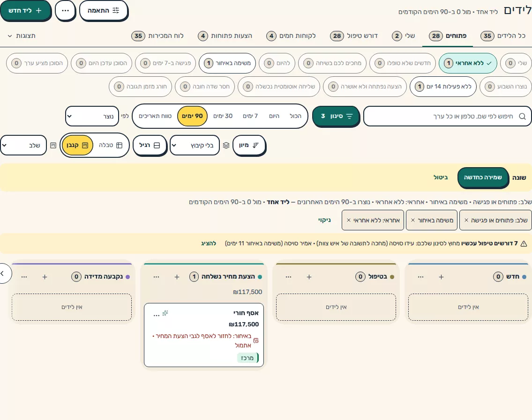
Task: Add a lead to בטיפול column
Action: pyautogui.click(x=309, y=277)
